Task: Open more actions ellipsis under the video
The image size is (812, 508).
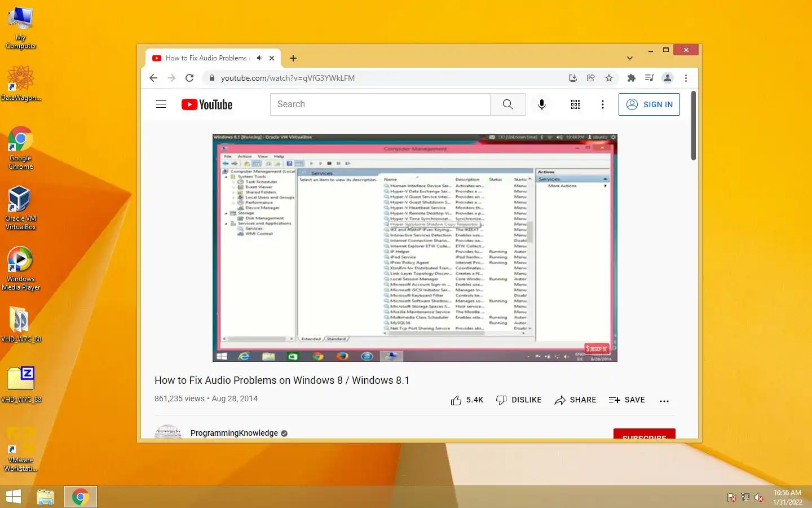Action: (664, 401)
